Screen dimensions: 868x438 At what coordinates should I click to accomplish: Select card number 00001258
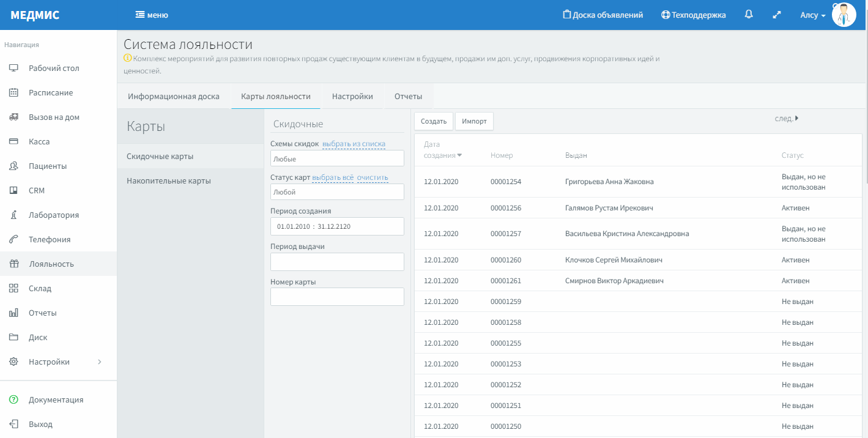[x=506, y=322]
